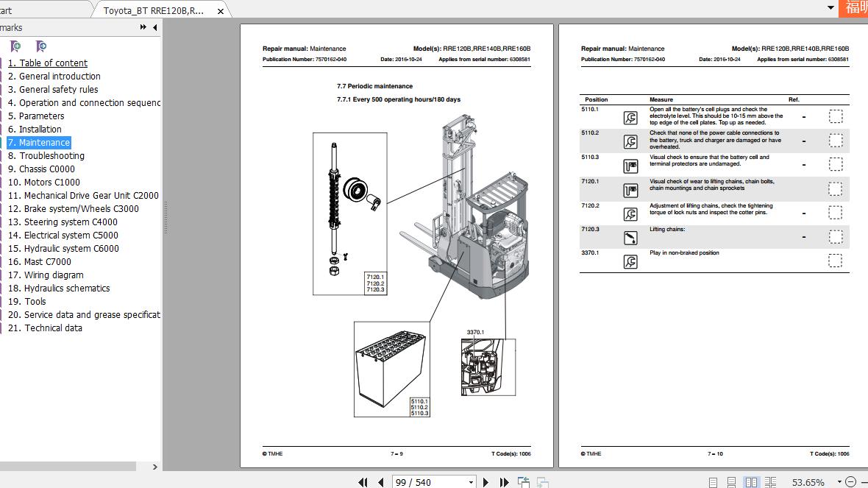Advance to next page with arrow icon
The image size is (868, 488).
tap(485, 482)
